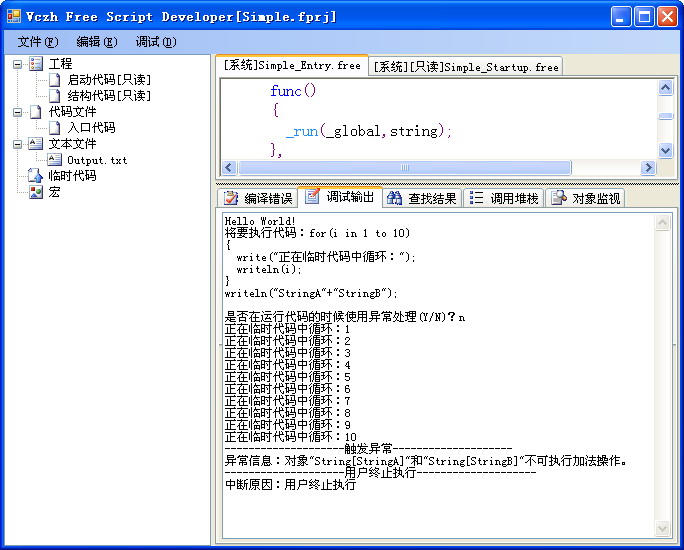Click the application icon in title bar
The height and width of the screenshot is (550, 684).
(14, 17)
